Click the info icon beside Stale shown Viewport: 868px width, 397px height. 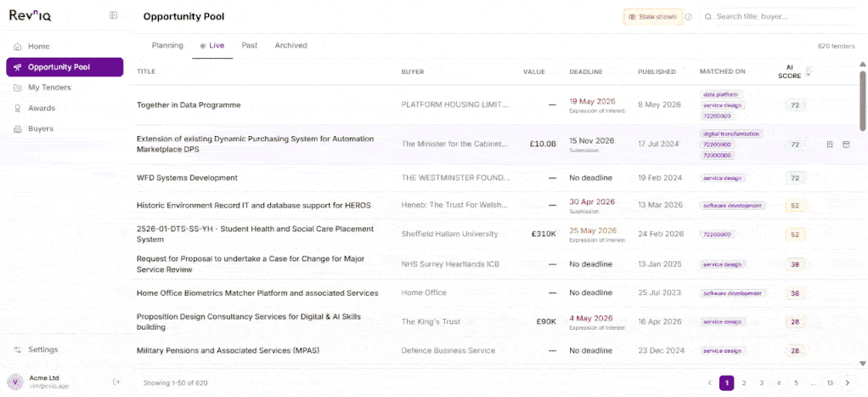coord(689,17)
